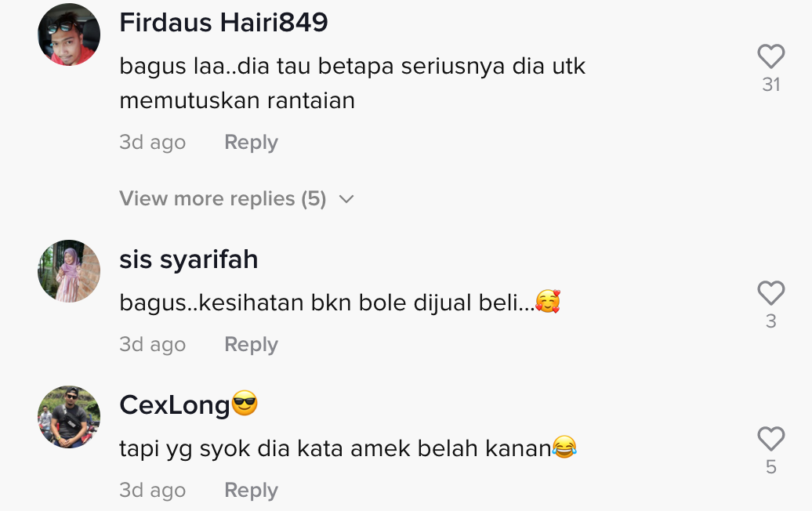
Task: Open sis syarifah's avatar photo
Action: coord(69,270)
